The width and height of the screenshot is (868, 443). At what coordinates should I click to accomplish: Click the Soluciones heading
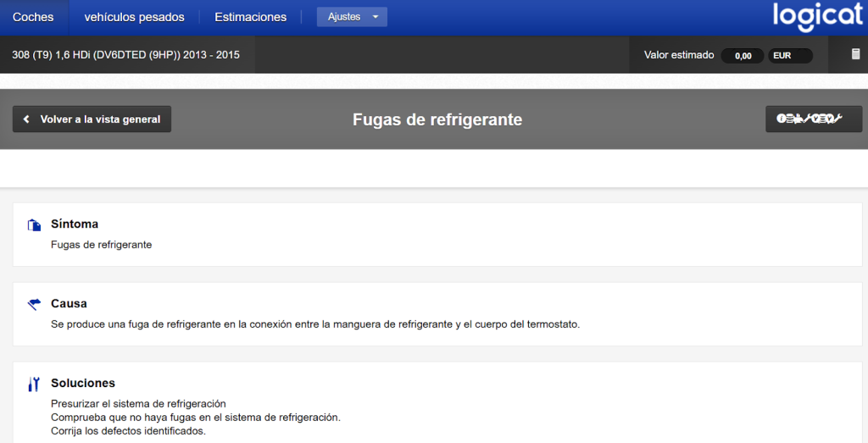[83, 383]
